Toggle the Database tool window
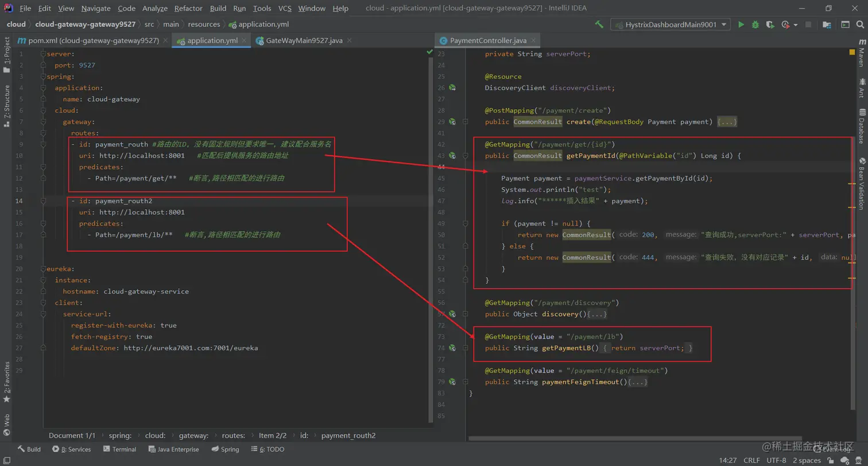Image resolution: width=868 pixels, height=466 pixels. coord(862,126)
